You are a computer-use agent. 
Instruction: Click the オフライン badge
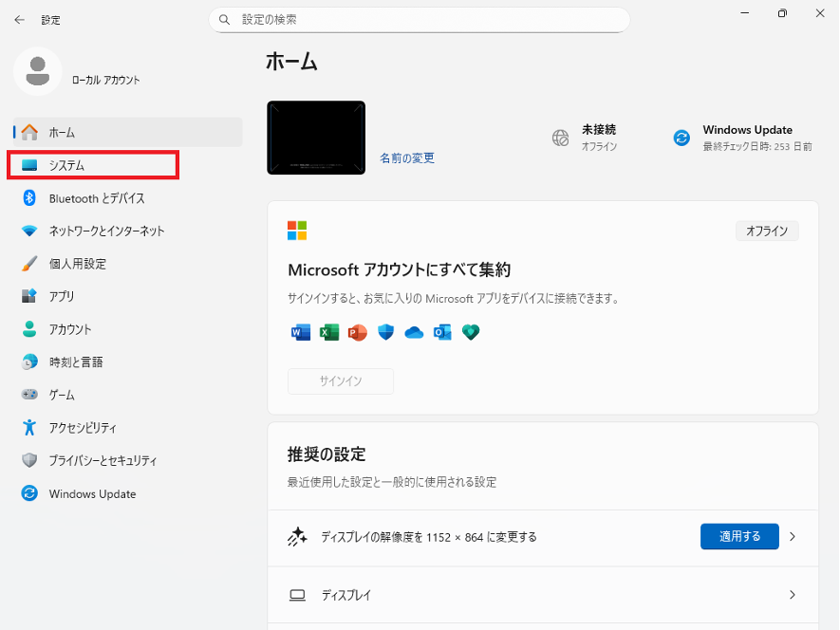(x=767, y=231)
